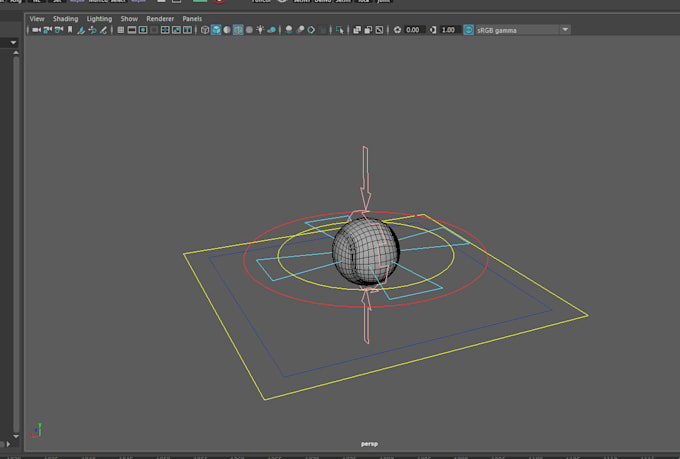Click the X-Ray Active Components icon
Viewport: 680px width, 459px height.
point(368,30)
